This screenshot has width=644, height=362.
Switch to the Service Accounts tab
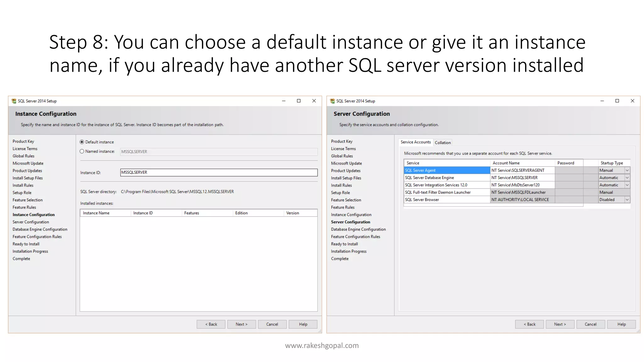pyautogui.click(x=416, y=142)
